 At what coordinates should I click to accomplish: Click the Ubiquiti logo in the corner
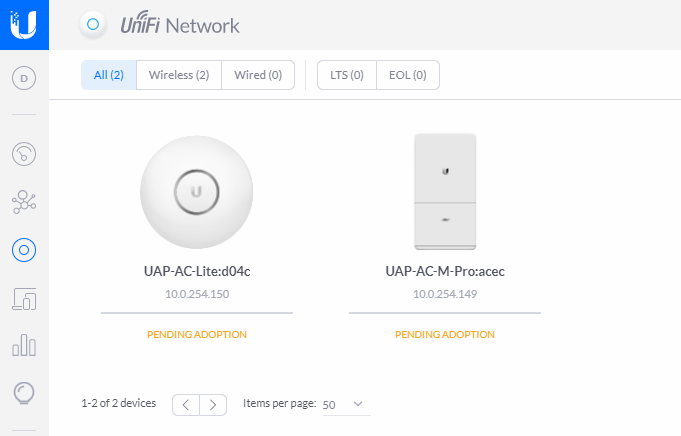click(x=24, y=25)
